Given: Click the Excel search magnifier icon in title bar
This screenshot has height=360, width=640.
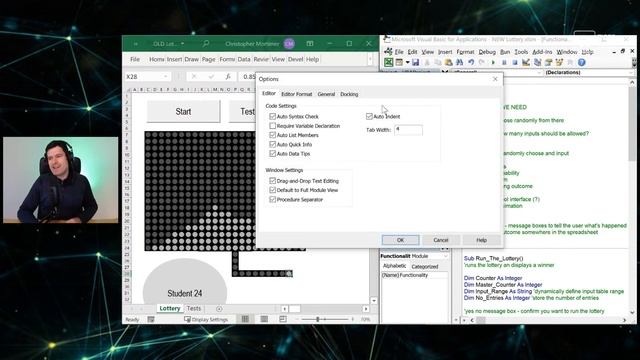Looking at the screenshot, I should 206,44.
